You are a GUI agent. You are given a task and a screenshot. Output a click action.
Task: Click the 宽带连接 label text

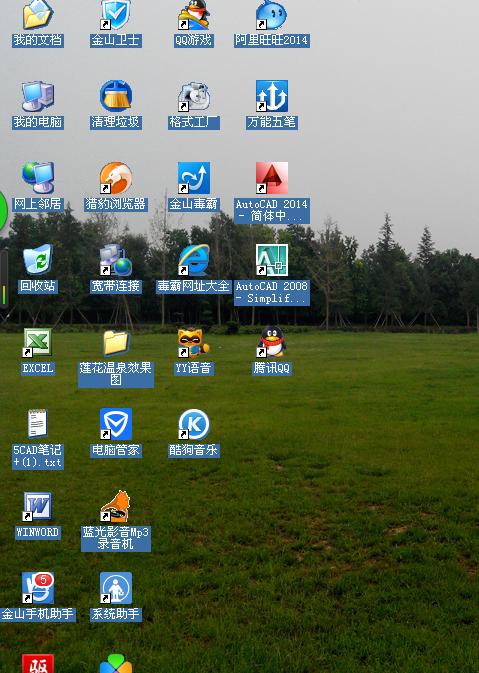pyautogui.click(x=116, y=286)
